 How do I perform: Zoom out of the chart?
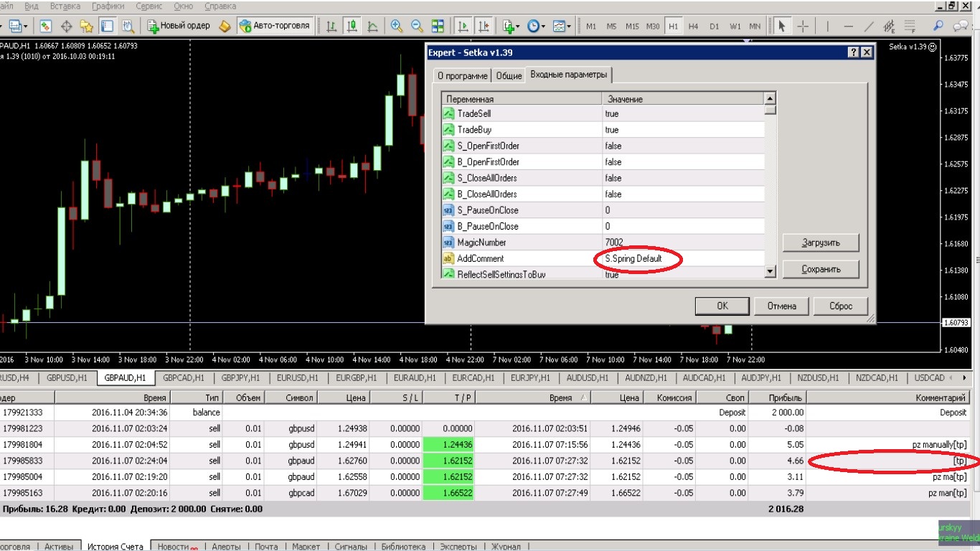(417, 26)
